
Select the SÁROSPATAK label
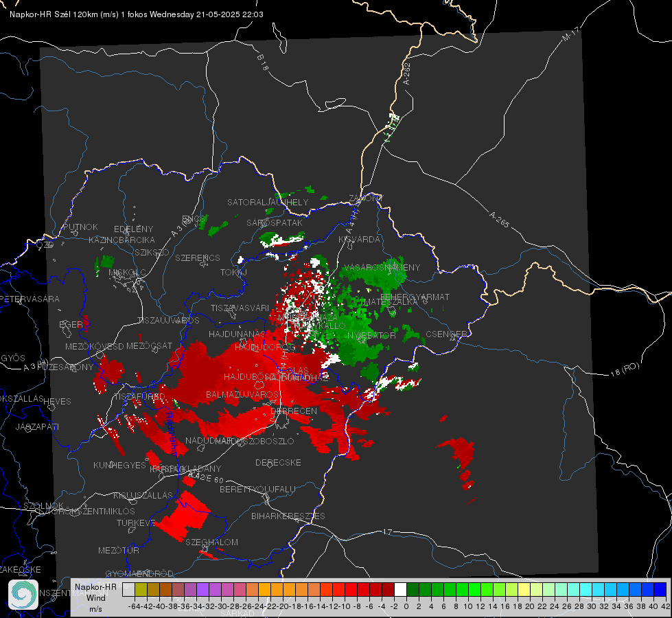point(275,222)
